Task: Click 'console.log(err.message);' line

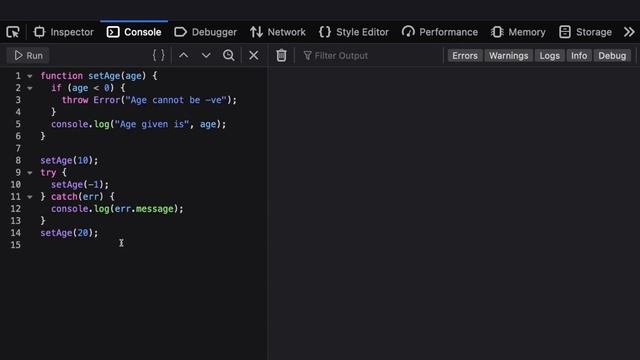Action: (117, 209)
